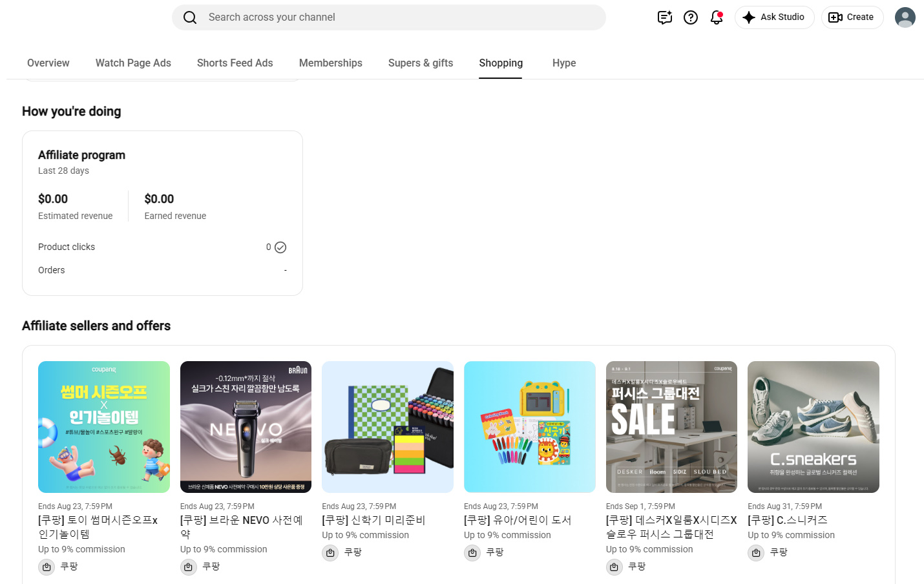The height and width of the screenshot is (584, 924).
Task: Open the [쿠팡] C.스니커즈 title
Action: click(788, 520)
